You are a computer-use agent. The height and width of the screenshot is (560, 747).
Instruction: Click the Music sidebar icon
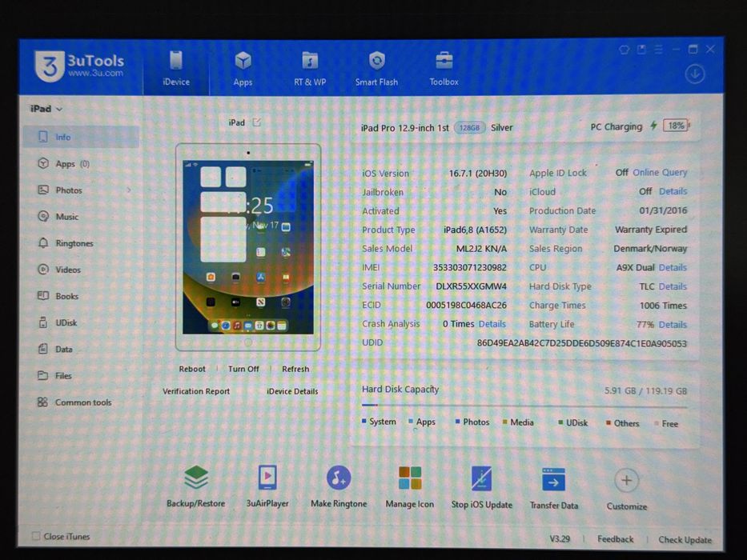coord(43,217)
